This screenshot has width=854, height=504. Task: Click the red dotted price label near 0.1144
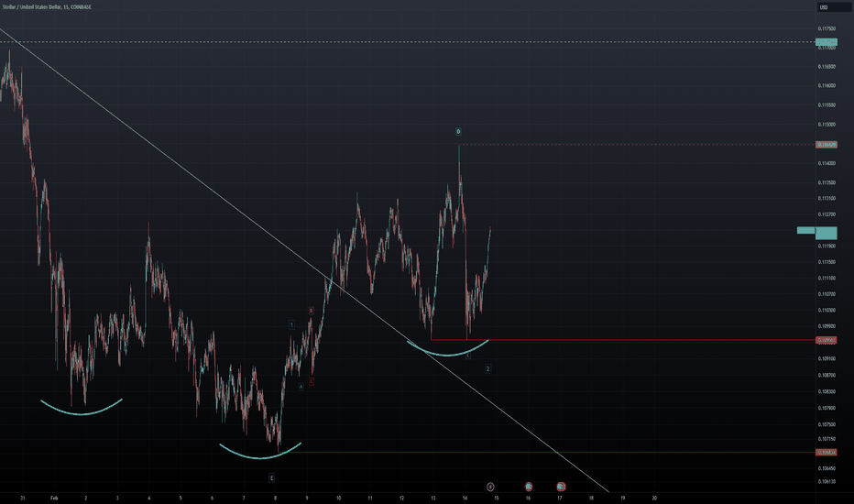(x=827, y=145)
